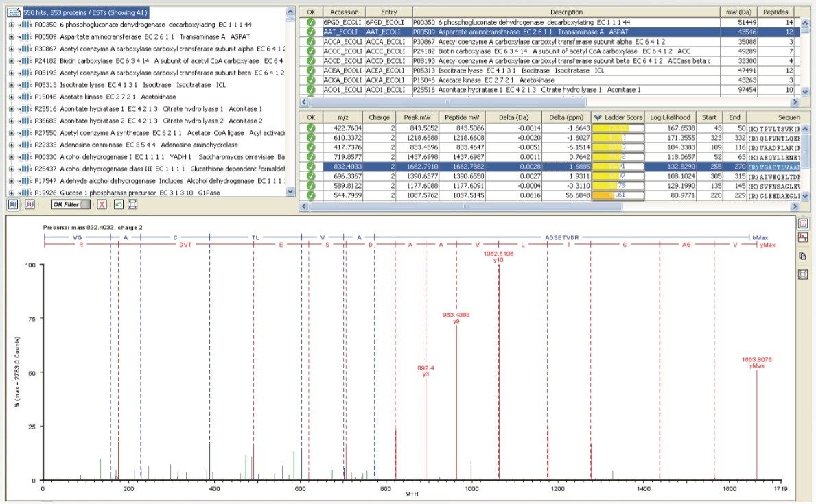
Task: Click the peptide table horizontal scrollbar thumb
Action: [x=466, y=206]
